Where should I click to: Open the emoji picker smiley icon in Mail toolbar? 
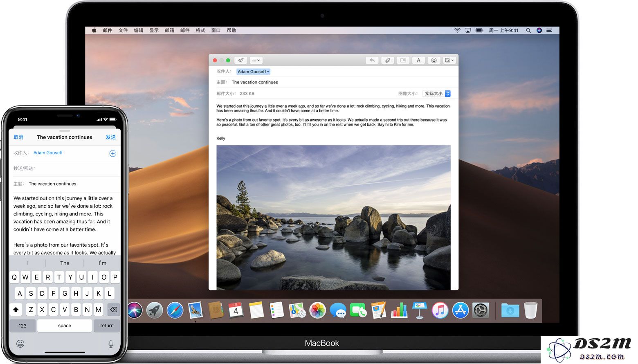pos(434,60)
